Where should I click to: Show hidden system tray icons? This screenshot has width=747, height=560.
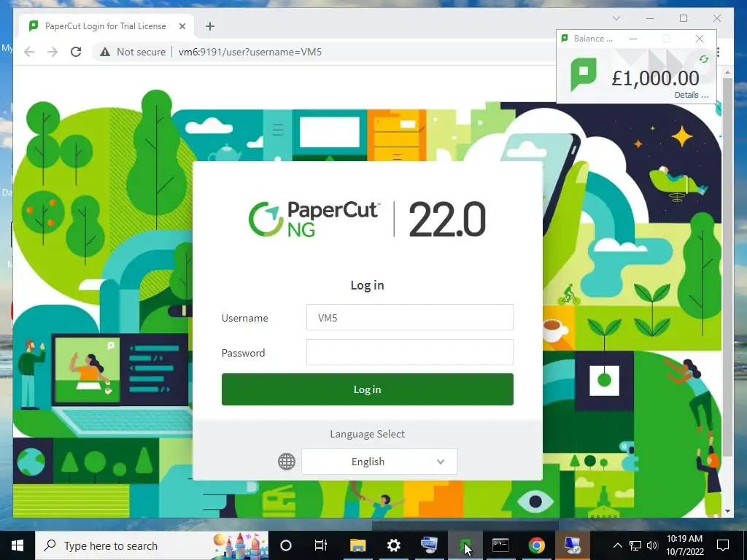[x=617, y=545]
